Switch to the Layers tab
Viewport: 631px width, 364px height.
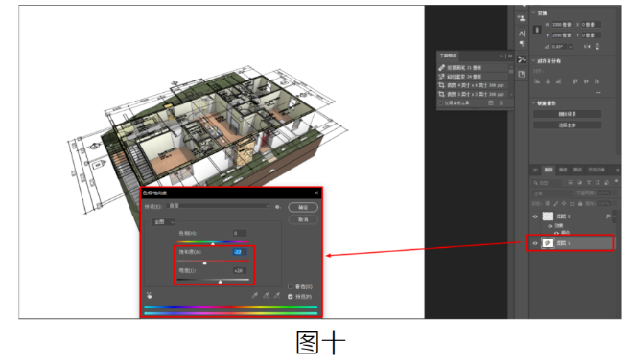click(x=549, y=170)
